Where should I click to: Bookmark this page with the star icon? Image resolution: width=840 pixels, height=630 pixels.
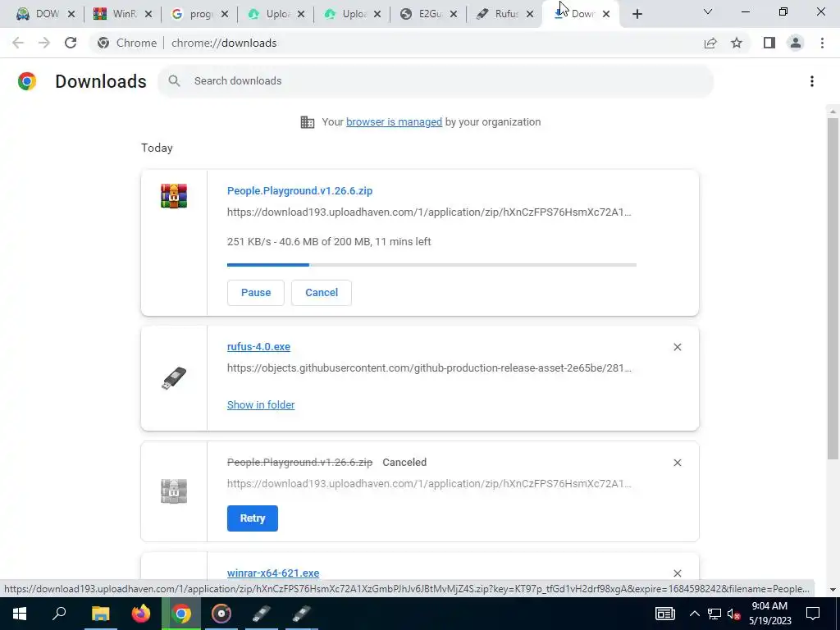pos(737,43)
